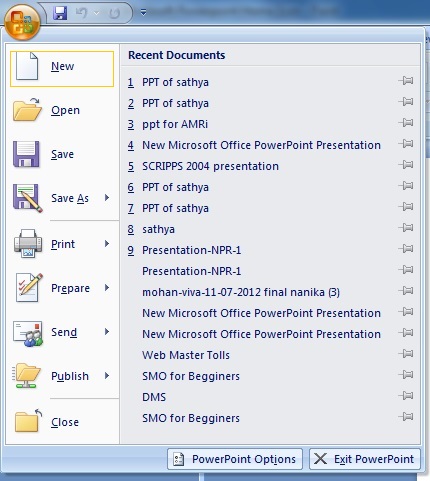Click Exit PowerPoint button
This screenshot has width=430, height=481.
click(x=365, y=459)
